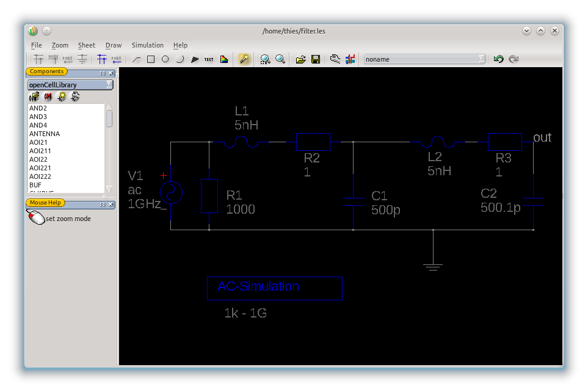Click new component icon with yellow star

[x=62, y=97]
